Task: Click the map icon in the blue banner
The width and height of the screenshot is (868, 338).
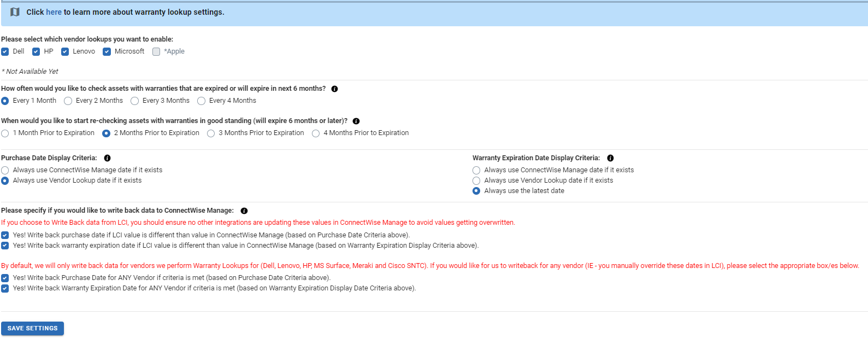Action: click(x=15, y=12)
